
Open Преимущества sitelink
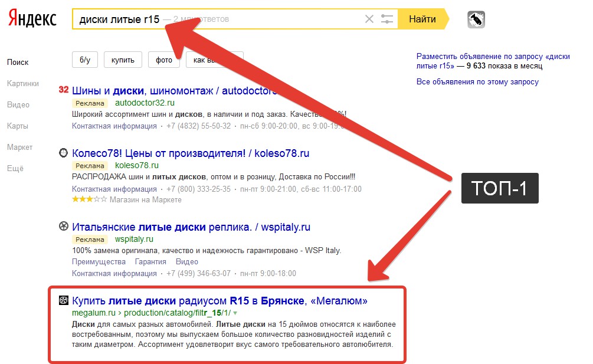99,261
